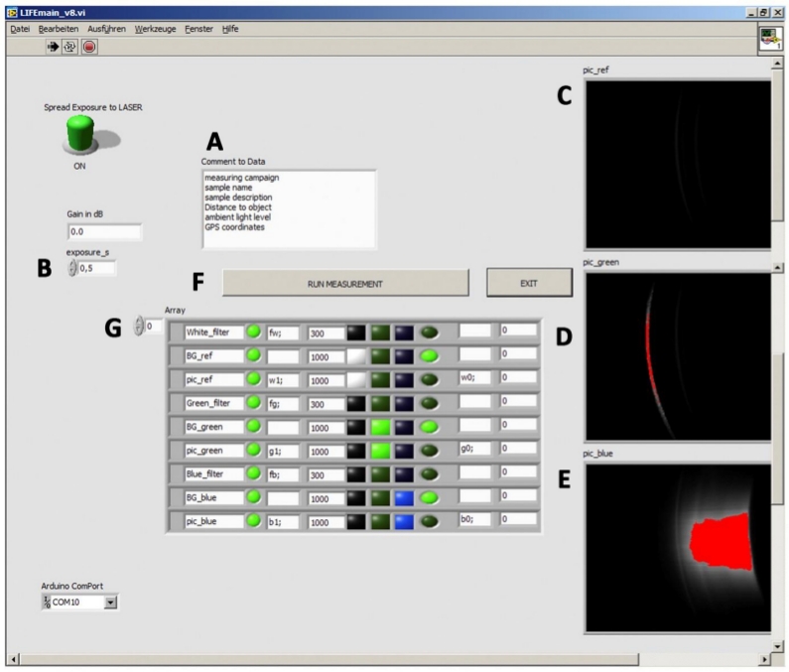The image size is (789, 672).
Task: Click the LabVIEW icon in the title bar
Action: [x=12, y=13]
